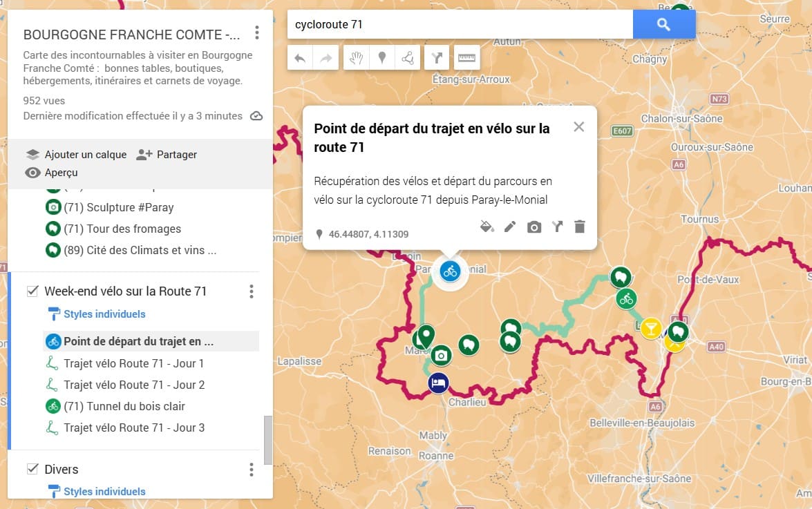This screenshot has width=812, height=509.
Task: Toggle visibility of the Divers layer
Action: pyautogui.click(x=32, y=469)
